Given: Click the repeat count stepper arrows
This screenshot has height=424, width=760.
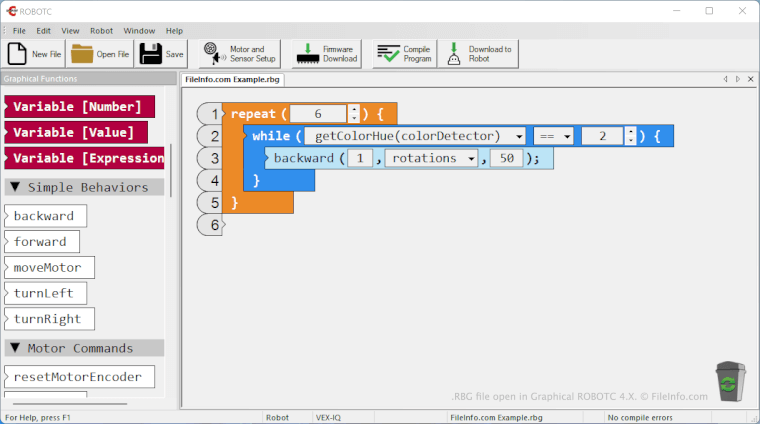Looking at the screenshot, I should coord(353,114).
